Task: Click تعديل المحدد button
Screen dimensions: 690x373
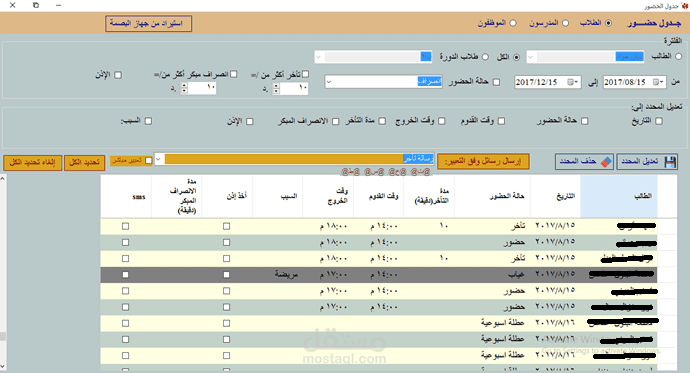Action: click(x=647, y=162)
